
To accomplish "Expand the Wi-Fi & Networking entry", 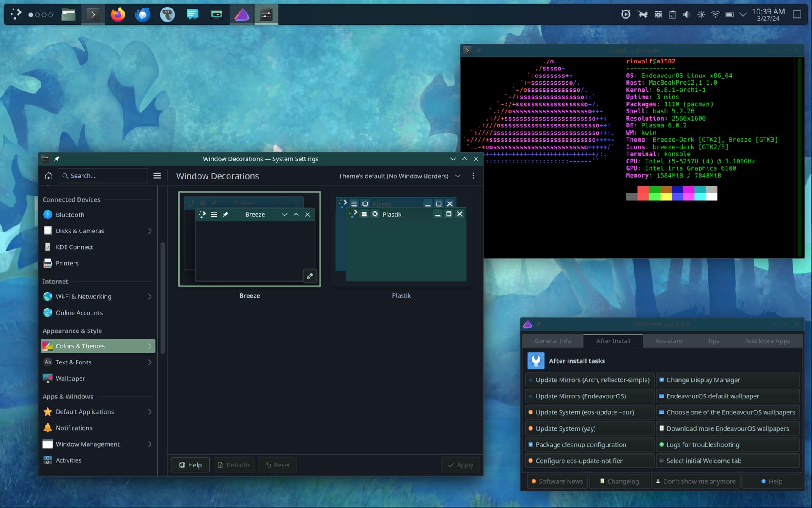I will [x=150, y=297].
